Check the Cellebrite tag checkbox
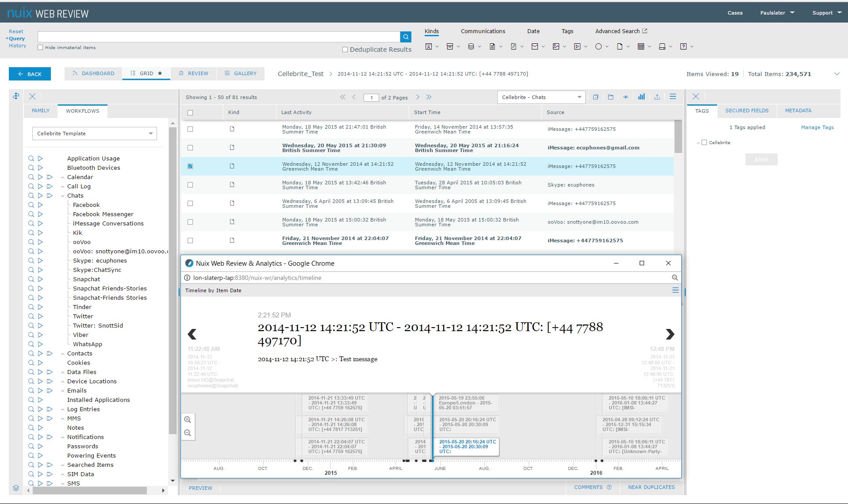848x504 pixels. point(704,142)
